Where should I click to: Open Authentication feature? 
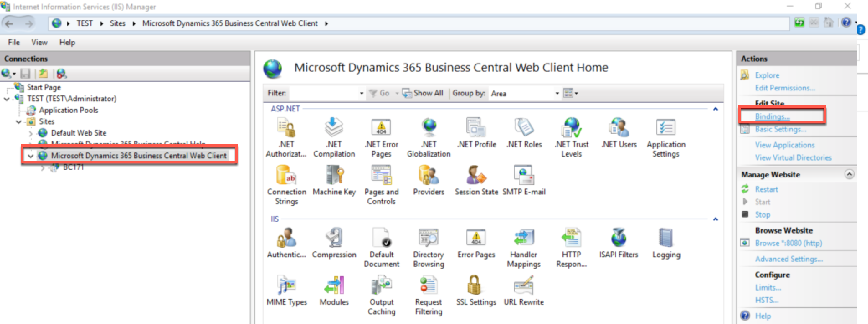click(287, 243)
